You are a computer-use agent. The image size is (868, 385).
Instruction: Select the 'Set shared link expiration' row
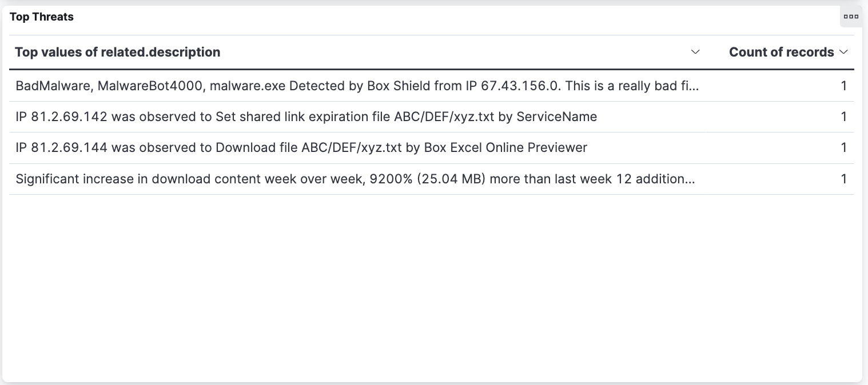306,117
